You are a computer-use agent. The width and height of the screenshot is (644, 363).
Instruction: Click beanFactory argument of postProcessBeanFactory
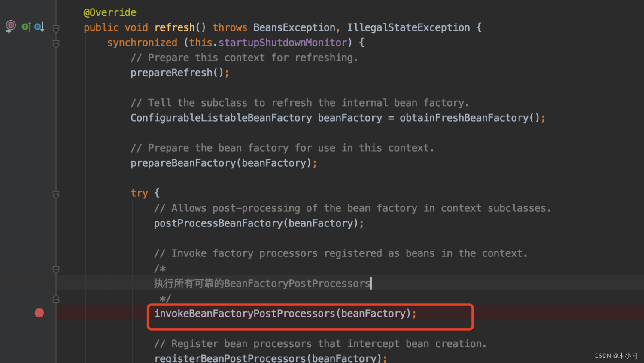[x=321, y=223]
